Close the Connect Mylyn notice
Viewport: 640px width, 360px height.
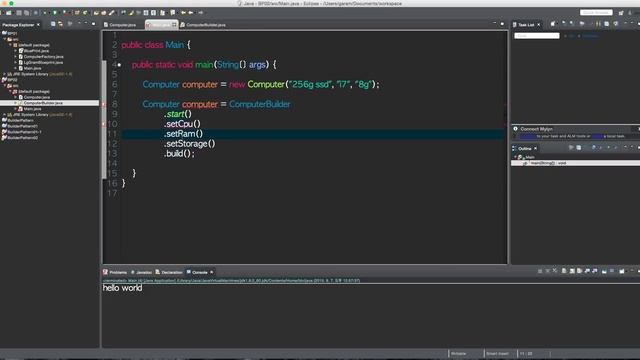click(638, 129)
